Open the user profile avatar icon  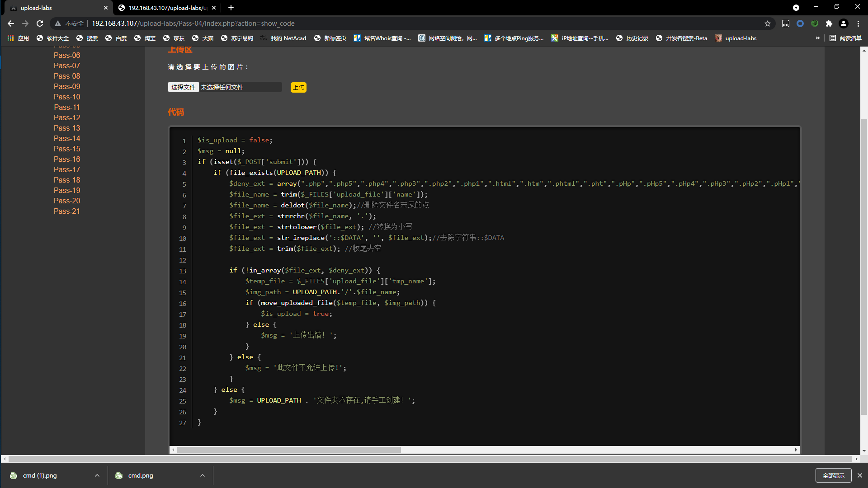(x=844, y=23)
